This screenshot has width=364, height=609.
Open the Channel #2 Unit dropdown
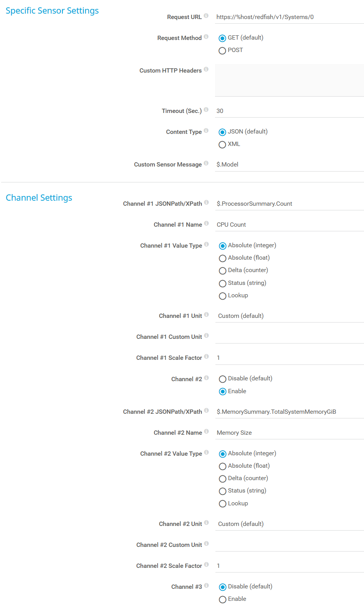(289, 524)
